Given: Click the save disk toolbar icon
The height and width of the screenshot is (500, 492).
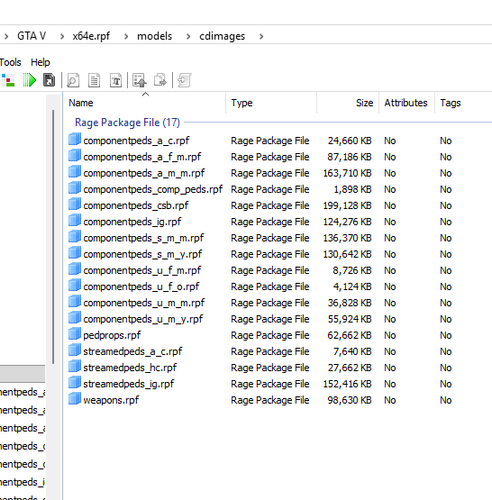Looking at the screenshot, I should (49, 80).
